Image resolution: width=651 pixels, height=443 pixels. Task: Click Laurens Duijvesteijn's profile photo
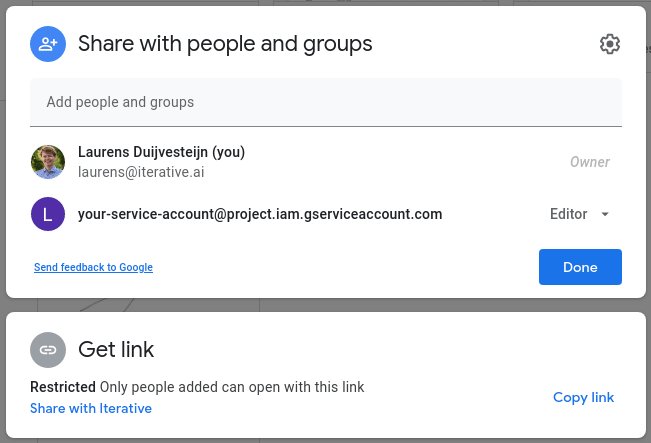(x=48, y=162)
